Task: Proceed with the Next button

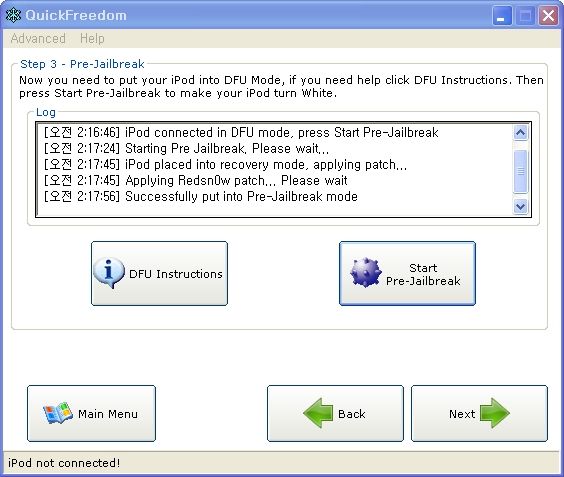Action: coord(479,414)
